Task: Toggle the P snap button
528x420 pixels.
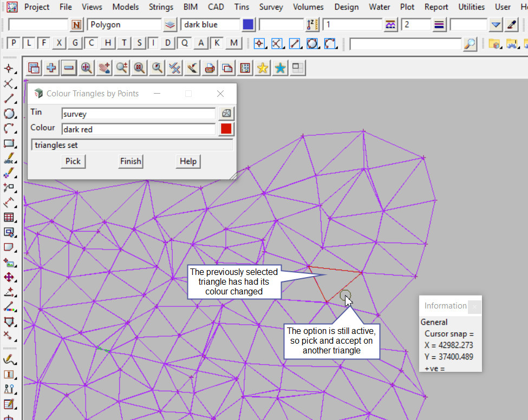Action: (x=14, y=43)
